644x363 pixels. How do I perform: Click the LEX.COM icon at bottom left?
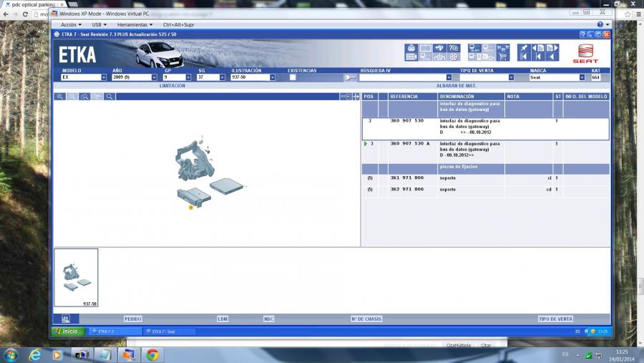pos(66,319)
